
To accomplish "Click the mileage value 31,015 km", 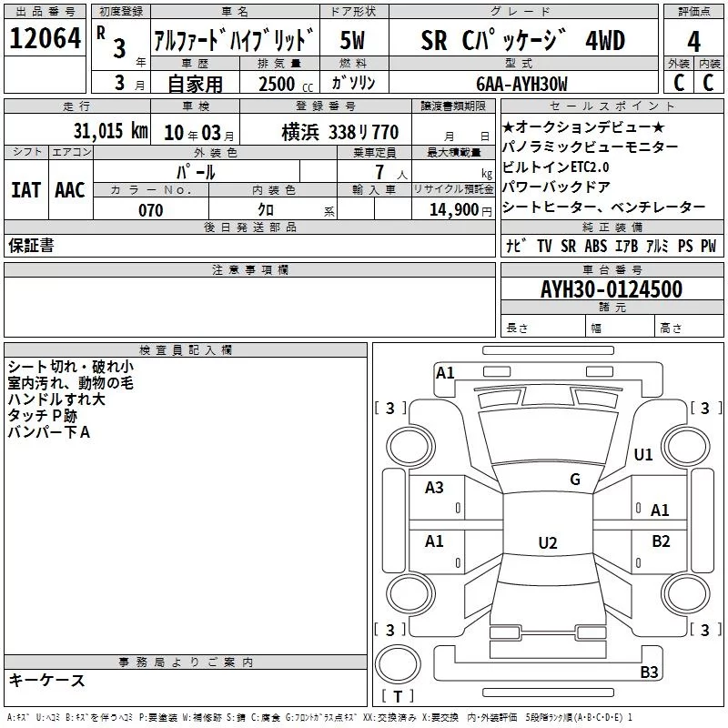I will click(x=110, y=131).
